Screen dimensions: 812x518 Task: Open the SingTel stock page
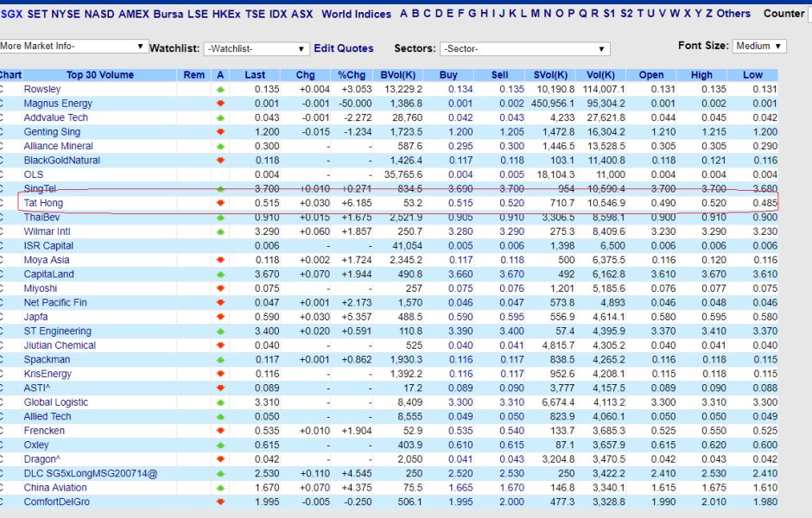pyautogui.click(x=39, y=188)
